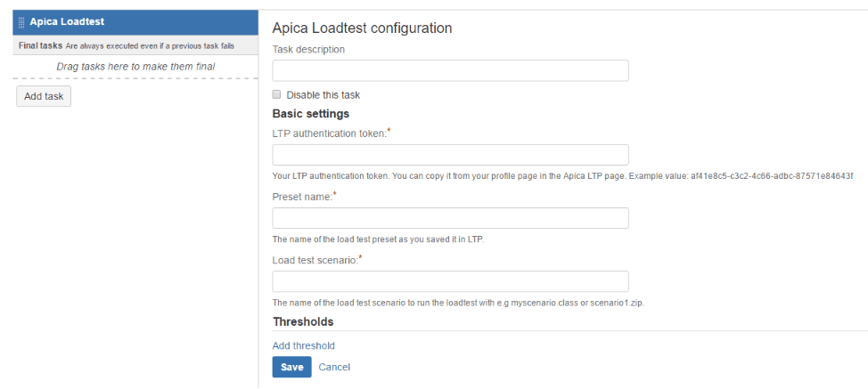Viewport: 868px width, 389px height.
Task: Click the Thresholds section heading
Action: (x=303, y=321)
